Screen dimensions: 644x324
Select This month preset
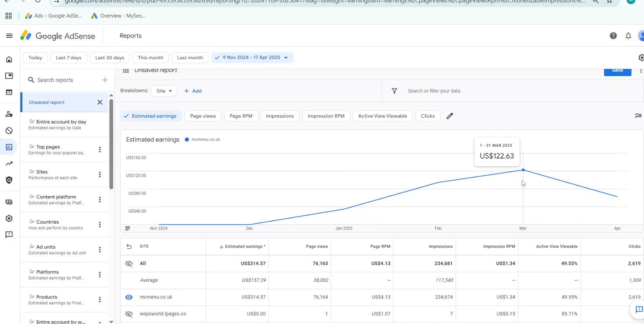coord(151,58)
